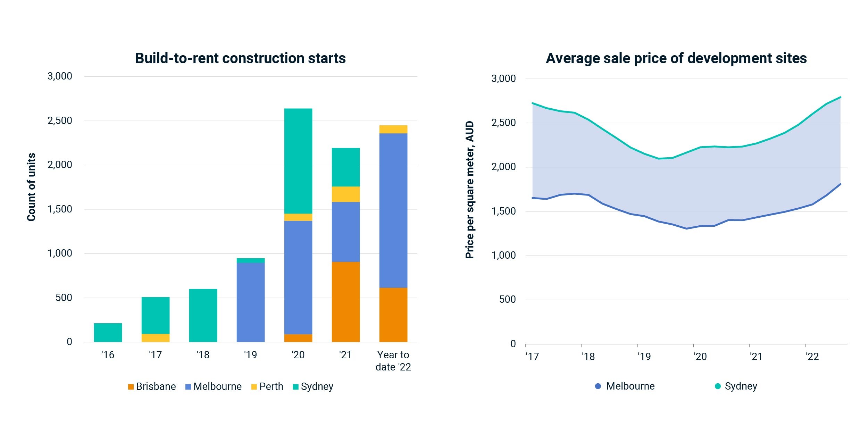Select the '18 teal Sydney bar
The width and height of the screenshot is (868, 434).
203,316
